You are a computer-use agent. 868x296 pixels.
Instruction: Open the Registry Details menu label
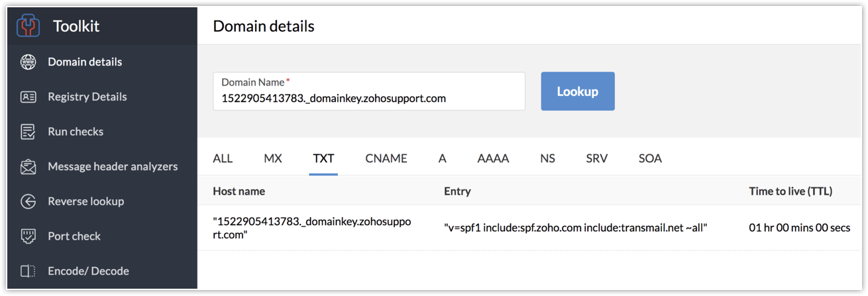(87, 97)
